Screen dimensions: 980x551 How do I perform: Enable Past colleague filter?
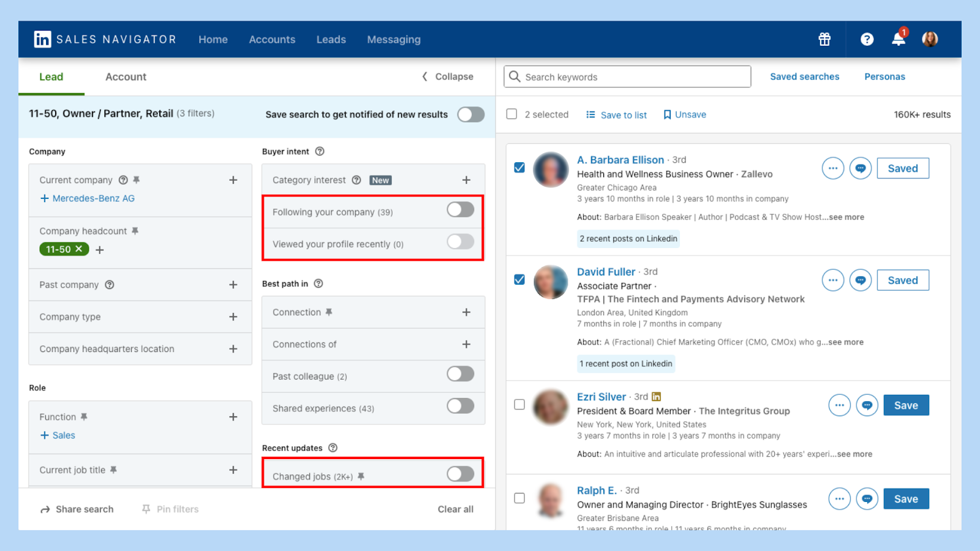[x=461, y=373]
